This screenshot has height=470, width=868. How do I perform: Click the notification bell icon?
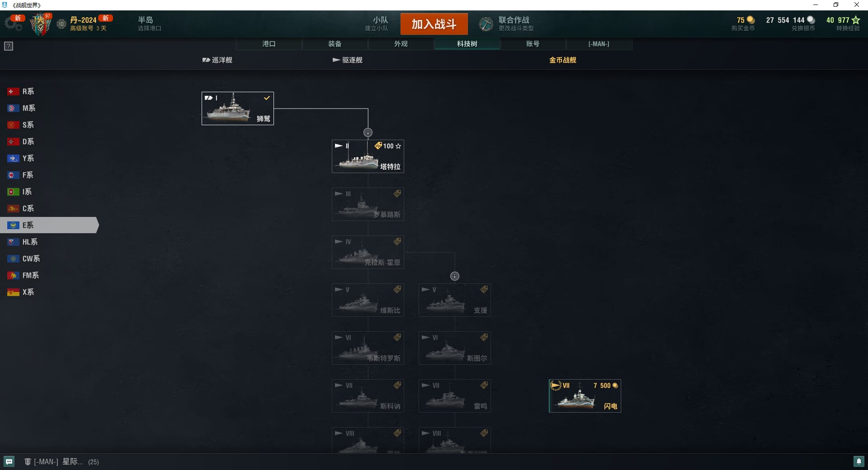(x=859, y=461)
